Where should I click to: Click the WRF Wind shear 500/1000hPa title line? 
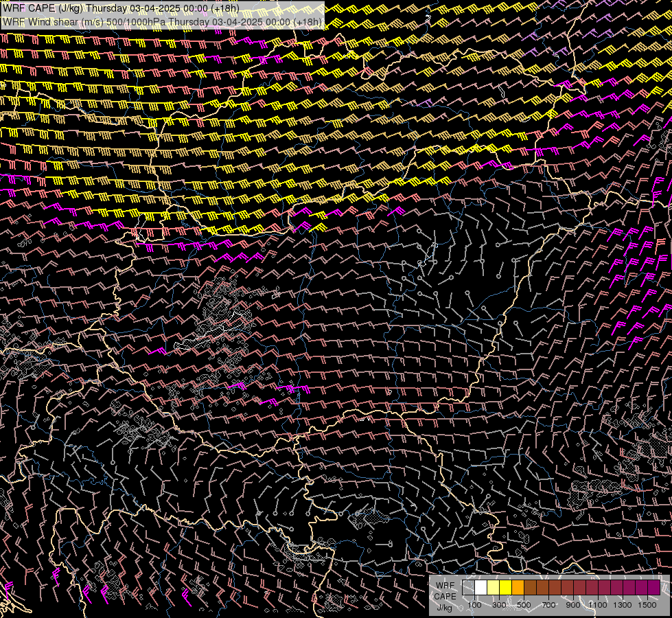(x=162, y=22)
